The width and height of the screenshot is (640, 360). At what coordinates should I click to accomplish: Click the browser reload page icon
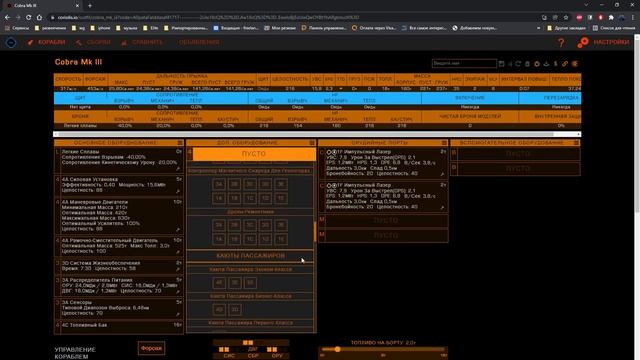point(29,18)
